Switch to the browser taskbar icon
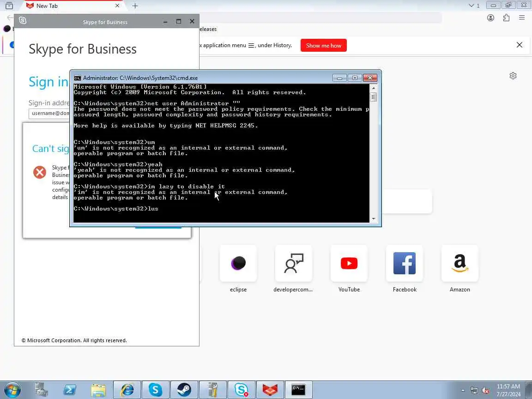 click(270, 389)
